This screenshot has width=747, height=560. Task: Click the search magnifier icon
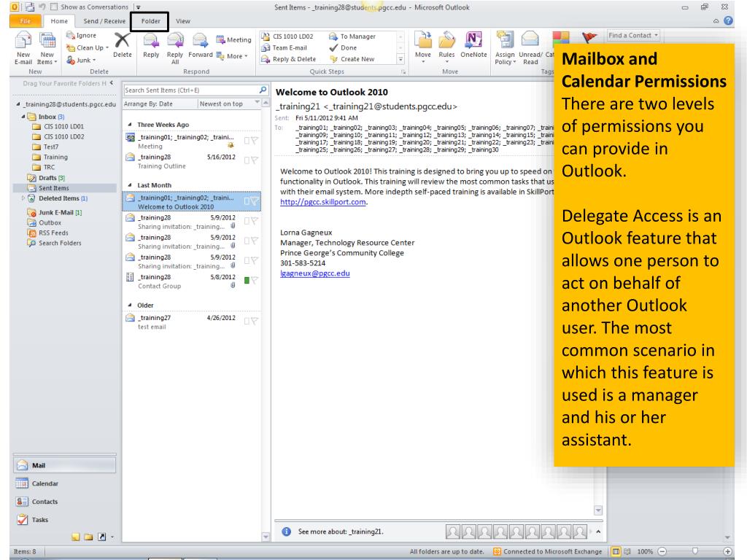point(263,90)
